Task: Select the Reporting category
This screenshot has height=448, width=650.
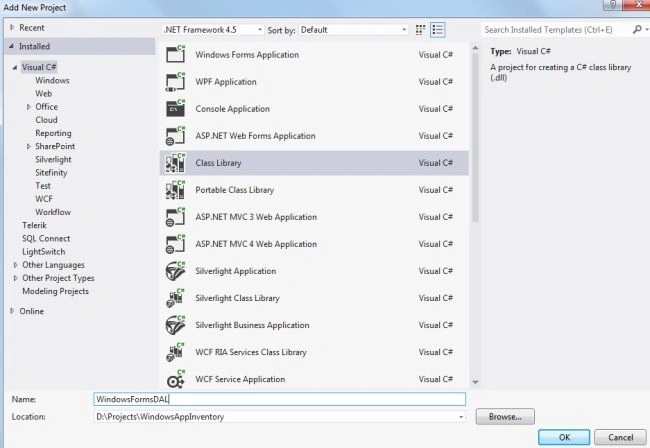Action: click(x=53, y=133)
